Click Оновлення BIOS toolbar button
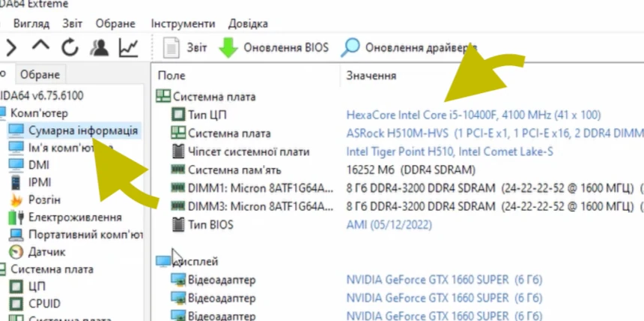Screen dimensions: 644x321 pyautogui.click(x=273, y=48)
